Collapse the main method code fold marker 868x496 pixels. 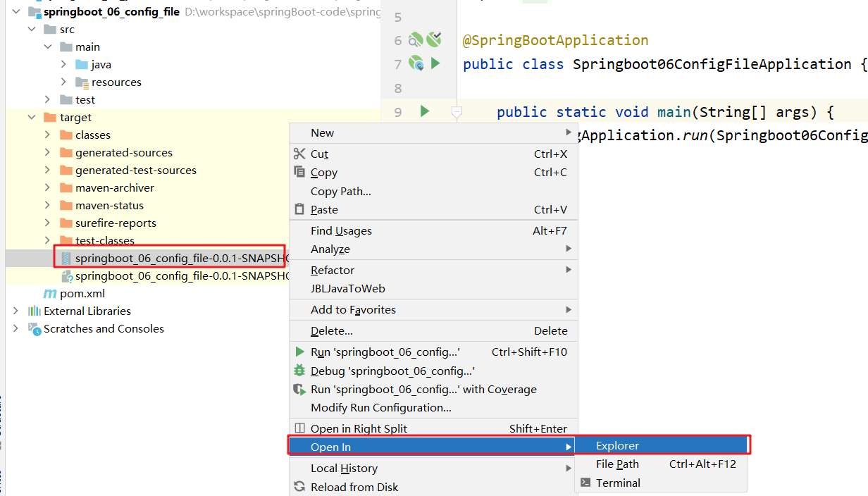tap(457, 111)
